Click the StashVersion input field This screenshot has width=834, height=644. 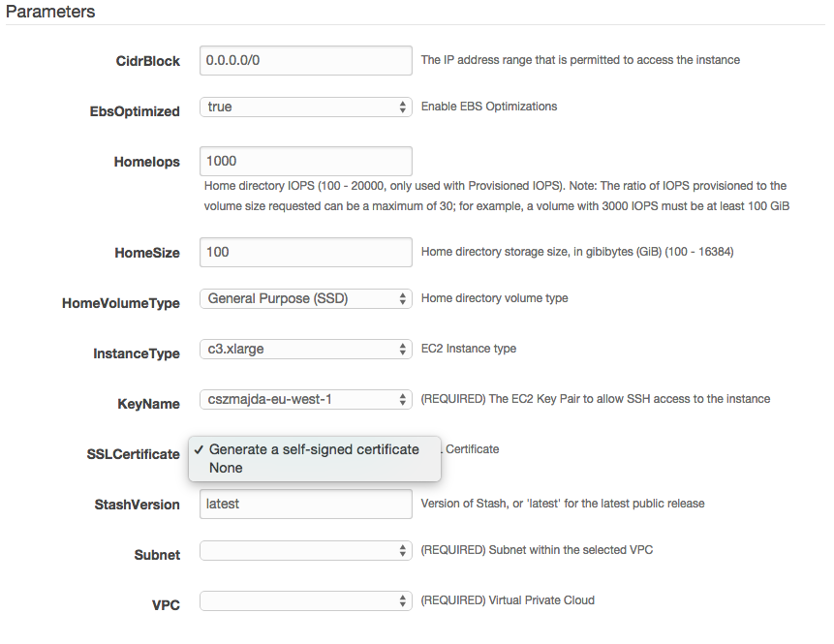coord(306,504)
